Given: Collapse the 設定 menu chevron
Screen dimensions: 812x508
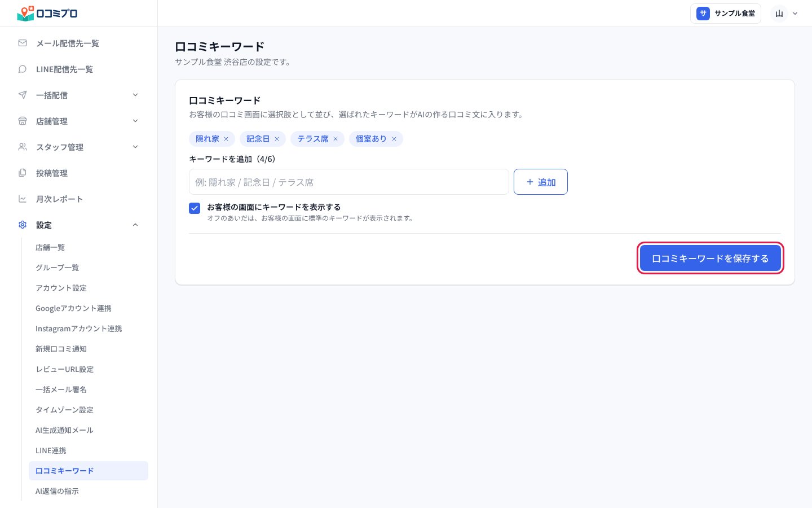Looking at the screenshot, I should (x=135, y=225).
